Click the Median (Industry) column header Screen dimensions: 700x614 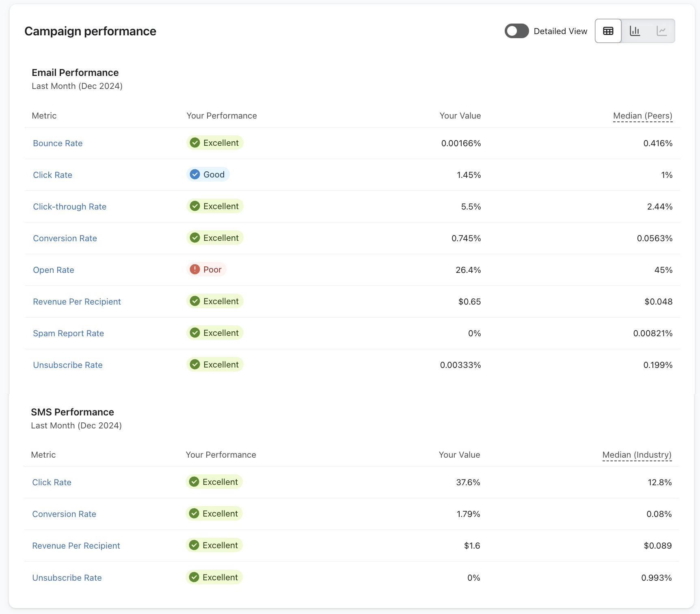[637, 455]
